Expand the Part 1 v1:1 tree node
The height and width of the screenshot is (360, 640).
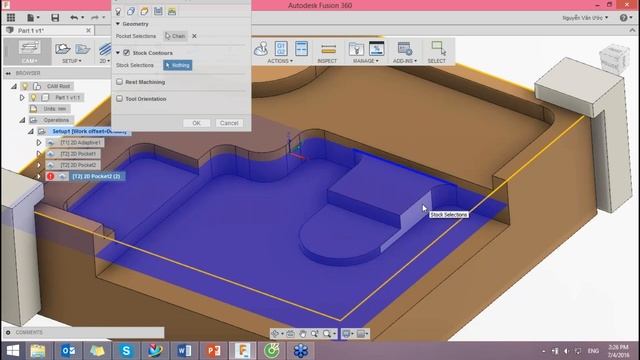tap(22, 98)
